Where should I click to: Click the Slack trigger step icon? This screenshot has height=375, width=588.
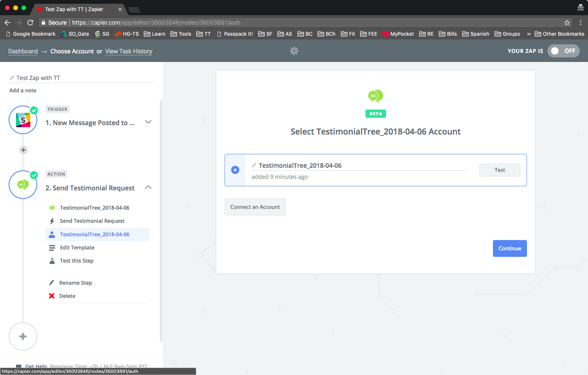[23, 120]
